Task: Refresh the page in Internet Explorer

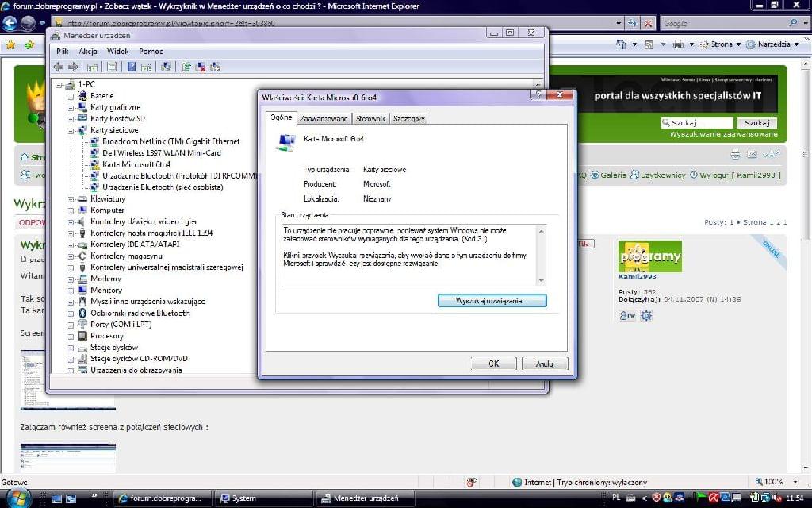Action: click(x=633, y=23)
